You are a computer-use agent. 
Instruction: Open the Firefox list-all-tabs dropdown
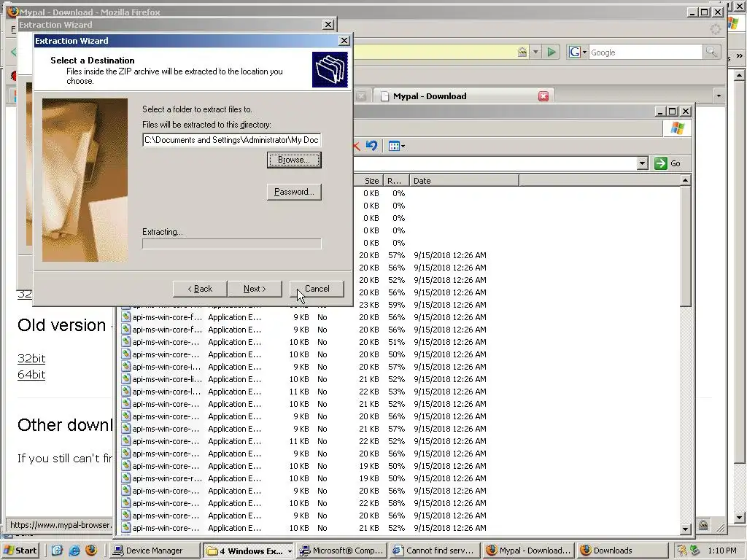[719, 96]
